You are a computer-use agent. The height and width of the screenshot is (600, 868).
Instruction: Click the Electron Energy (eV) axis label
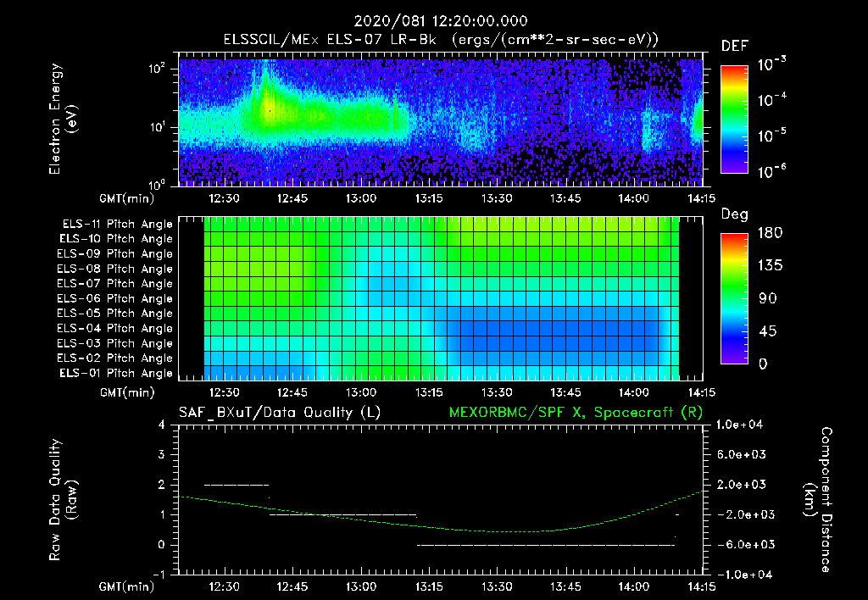point(63,119)
